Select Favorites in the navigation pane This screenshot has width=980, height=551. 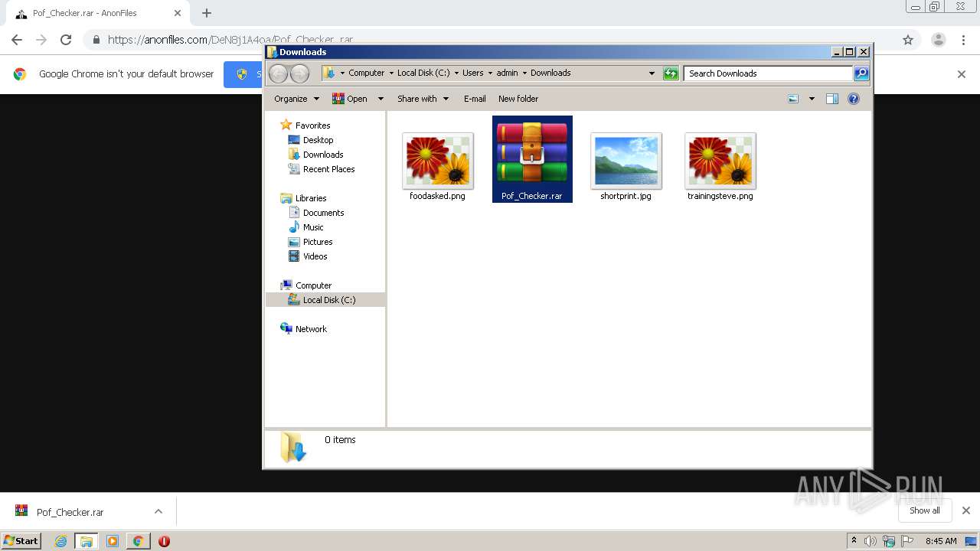click(305, 126)
